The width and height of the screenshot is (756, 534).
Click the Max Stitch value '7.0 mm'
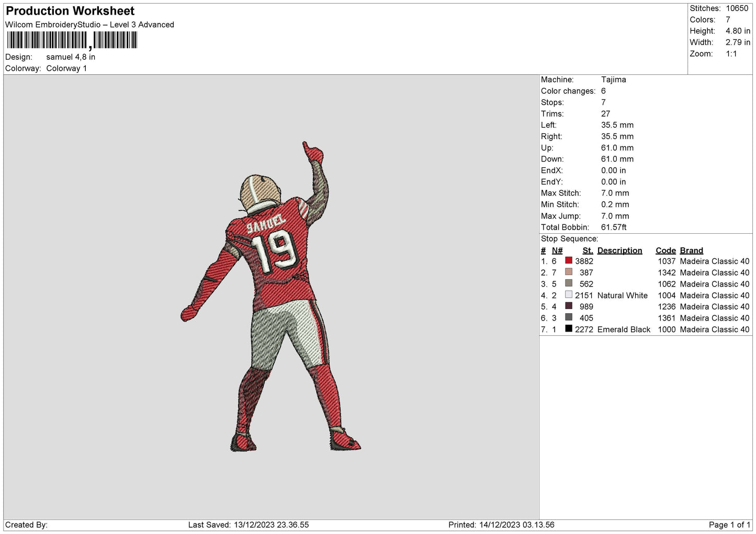click(x=615, y=193)
